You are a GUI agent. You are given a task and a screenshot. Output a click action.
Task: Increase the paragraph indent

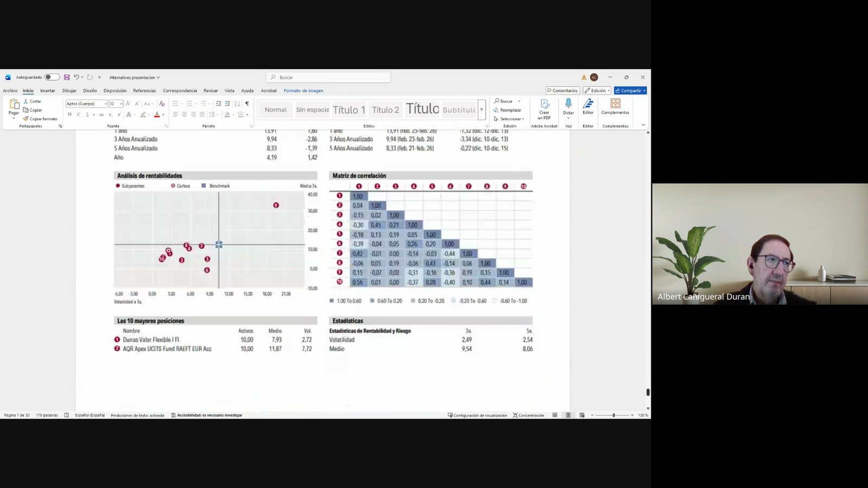[227, 104]
